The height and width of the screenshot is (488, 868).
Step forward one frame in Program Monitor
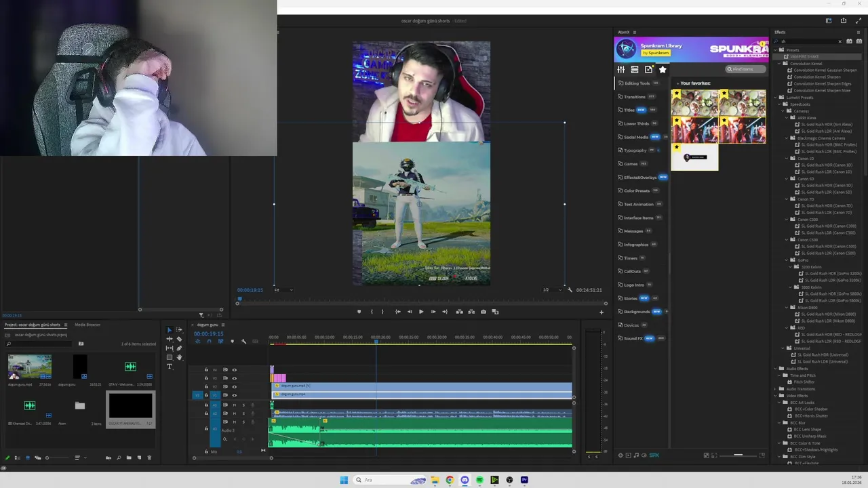(433, 312)
